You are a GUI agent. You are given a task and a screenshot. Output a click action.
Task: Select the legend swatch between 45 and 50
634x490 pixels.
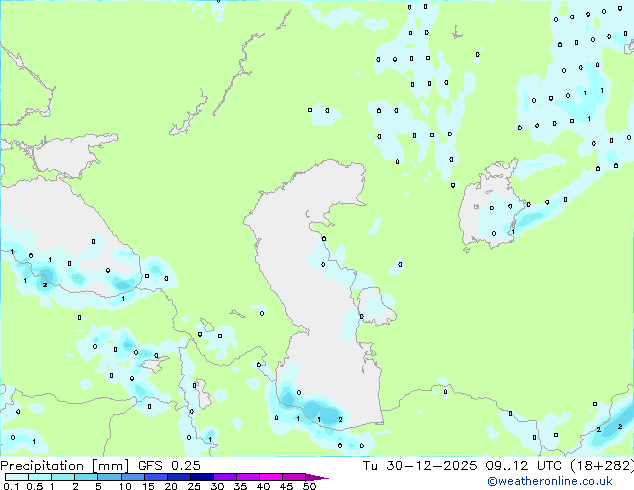coord(294,477)
